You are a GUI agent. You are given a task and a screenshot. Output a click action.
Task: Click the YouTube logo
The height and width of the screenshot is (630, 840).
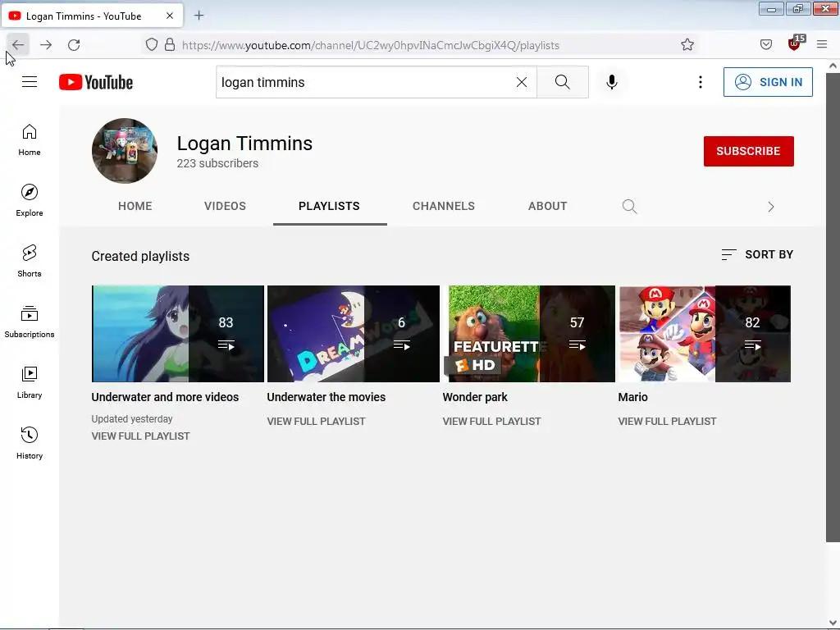click(x=96, y=82)
